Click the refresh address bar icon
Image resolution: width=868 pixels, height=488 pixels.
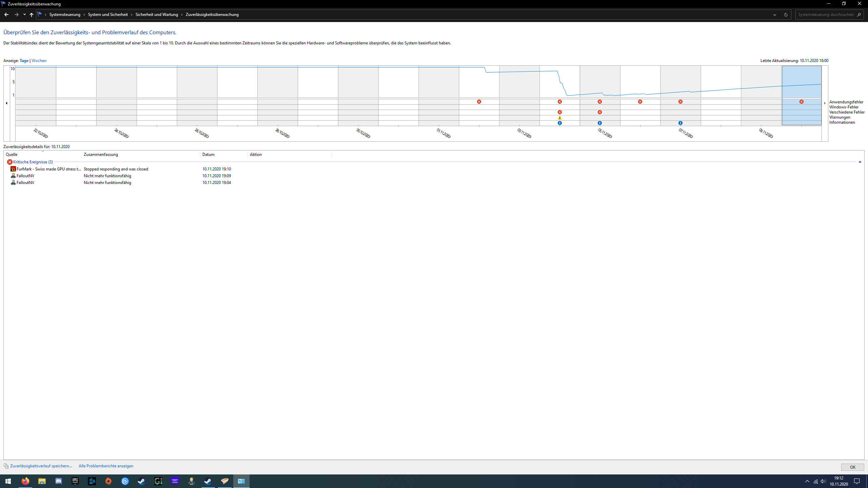tap(786, 15)
